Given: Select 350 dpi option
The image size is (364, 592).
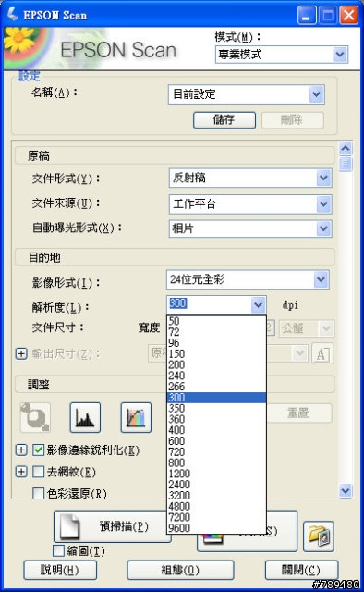Looking at the screenshot, I should click(216, 409).
